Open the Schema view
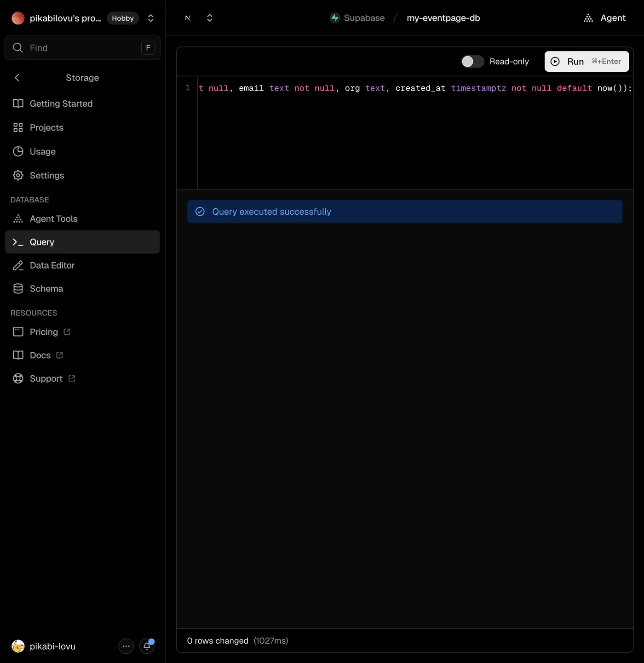The height and width of the screenshot is (663, 644). [82, 289]
